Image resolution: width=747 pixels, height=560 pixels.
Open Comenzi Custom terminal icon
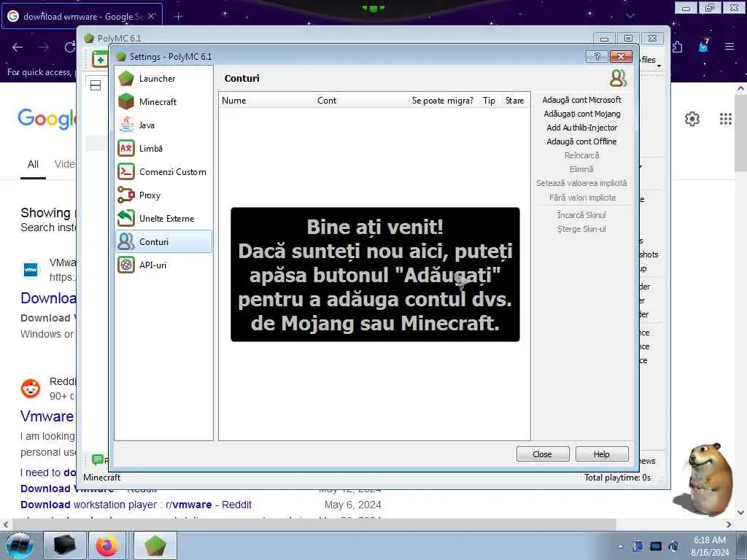[x=126, y=171]
